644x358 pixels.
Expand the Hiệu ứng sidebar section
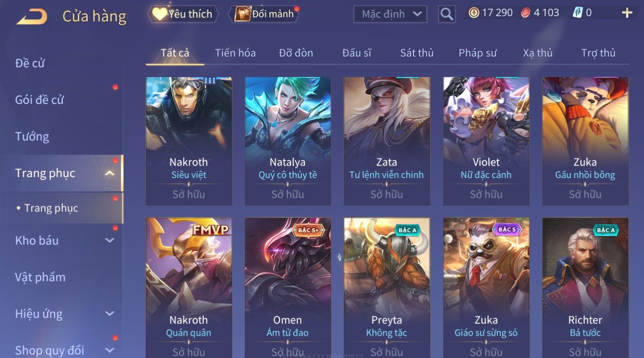tap(109, 314)
